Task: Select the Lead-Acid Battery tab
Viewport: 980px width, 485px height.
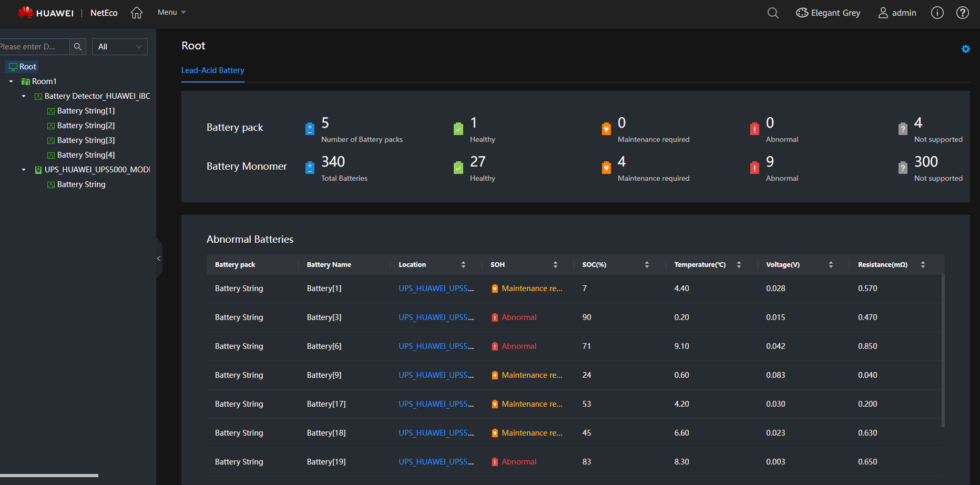Action: [x=212, y=70]
